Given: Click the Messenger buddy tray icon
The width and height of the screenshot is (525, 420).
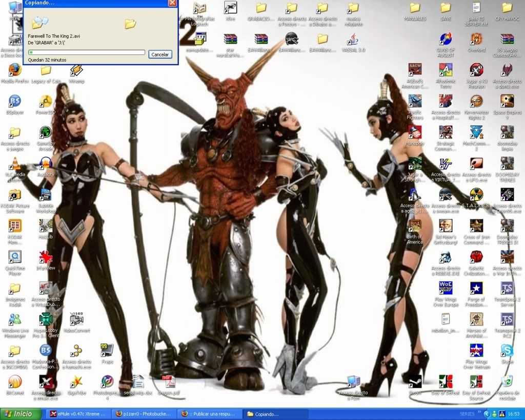Looking at the screenshot, I should tap(495, 414).
